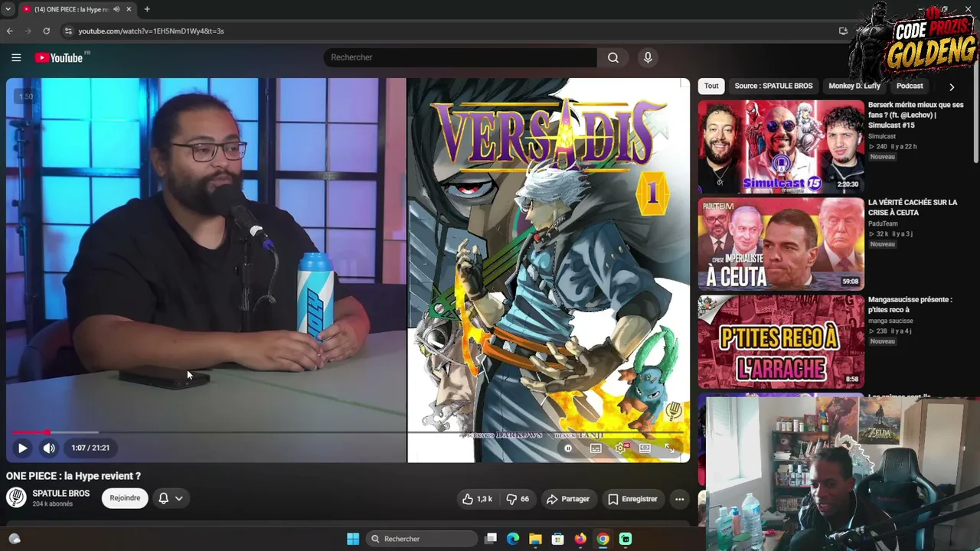Start voice search with the microphone
Image resolution: width=980 pixels, height=551 pixels.
coord(648,57)
